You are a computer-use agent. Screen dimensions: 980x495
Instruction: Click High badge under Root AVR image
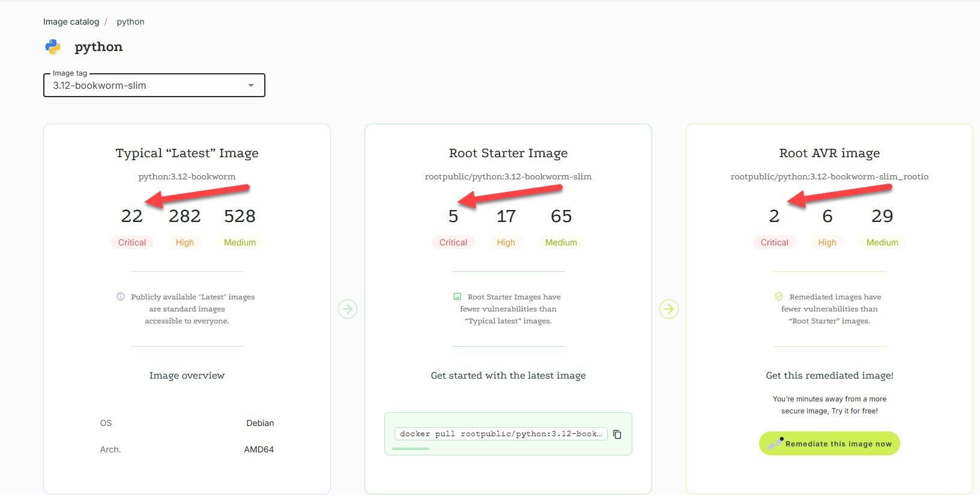[x=827, y=242]
